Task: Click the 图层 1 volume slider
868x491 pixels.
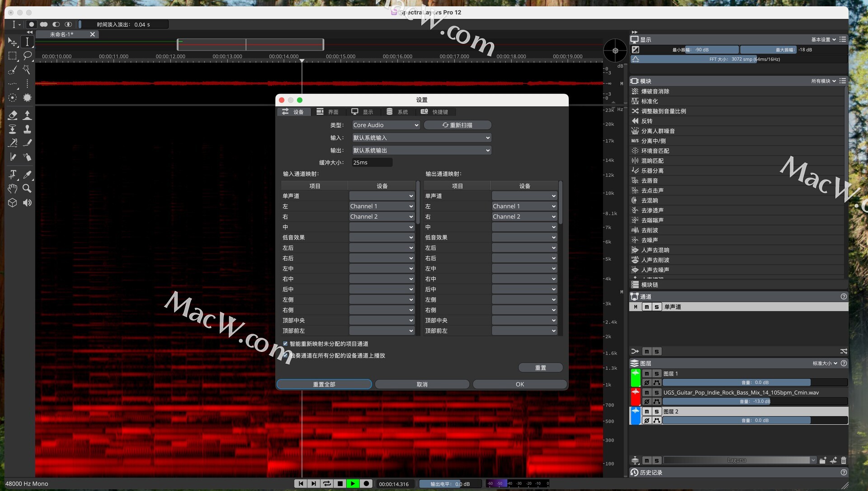Action: (x=754, y=383)
